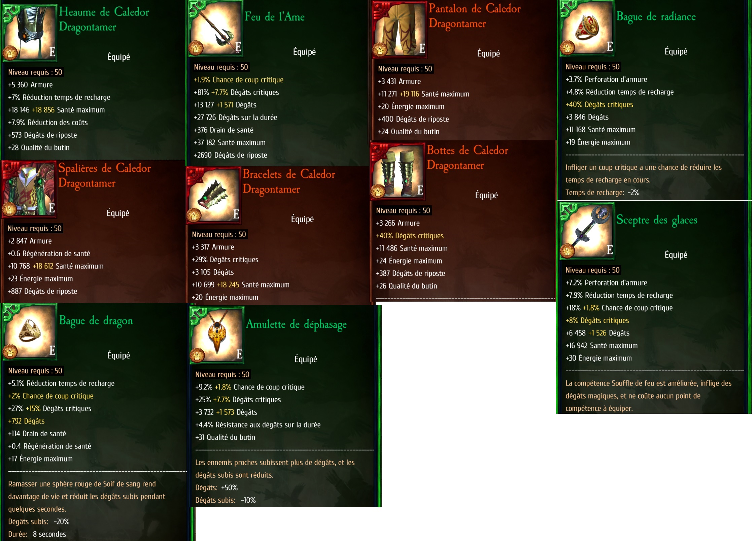Screen dimensions: 756x544
Task: Click the Sceptre des glaces item name
Action: [x=656, y=220]
